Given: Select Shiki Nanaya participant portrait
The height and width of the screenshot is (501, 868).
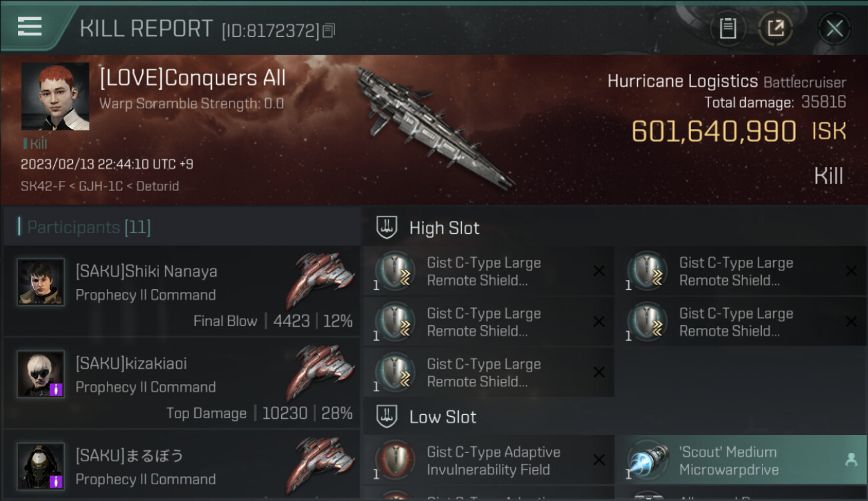Looking at the screenshot, I should pyautogui.click(x=41, y=282).
